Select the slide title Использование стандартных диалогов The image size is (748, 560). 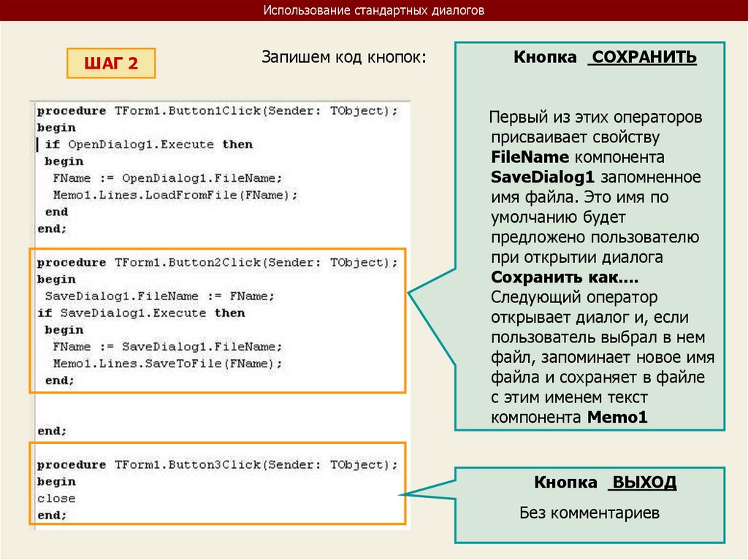click(374, 10)
